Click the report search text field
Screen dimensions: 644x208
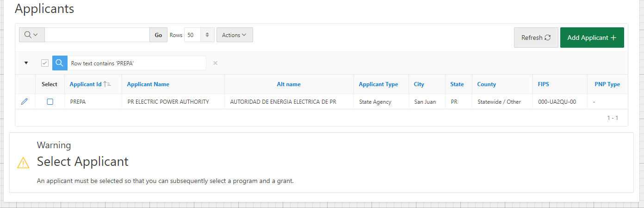[97, 35]
